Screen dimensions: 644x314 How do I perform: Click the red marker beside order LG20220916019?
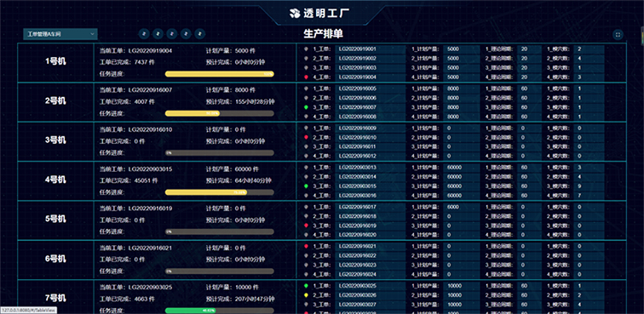point(306,226)
